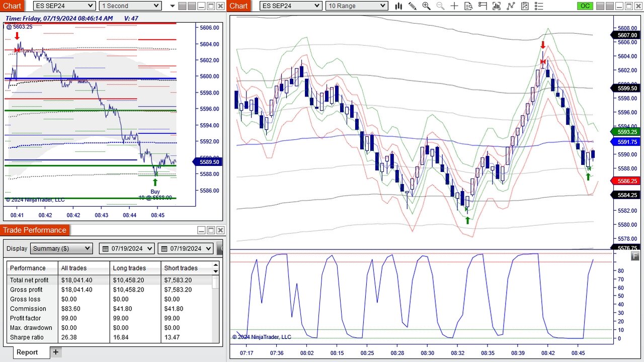Image resolution: width=644 pixels, height=362 pixels.
Task: Click the 26.38 Sharpe ratio cell
Action: pyautogui.click(x=69, y=337)
